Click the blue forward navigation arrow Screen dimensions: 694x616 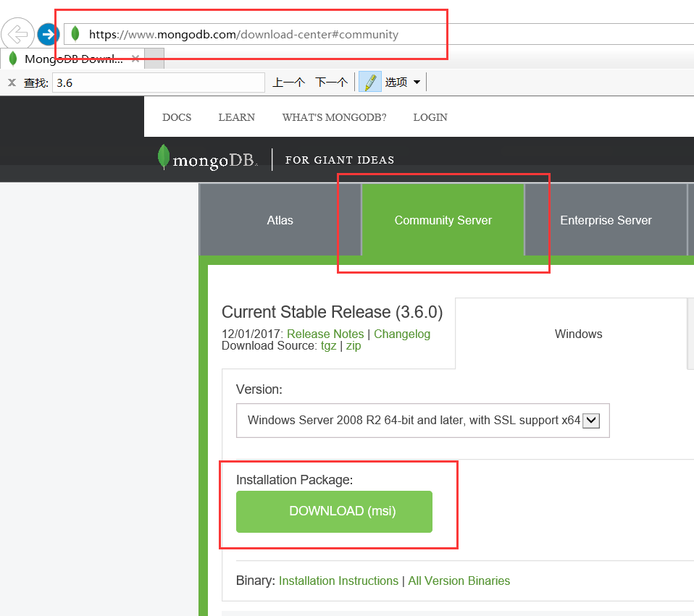pyautogui.click(x=48, y=34)
